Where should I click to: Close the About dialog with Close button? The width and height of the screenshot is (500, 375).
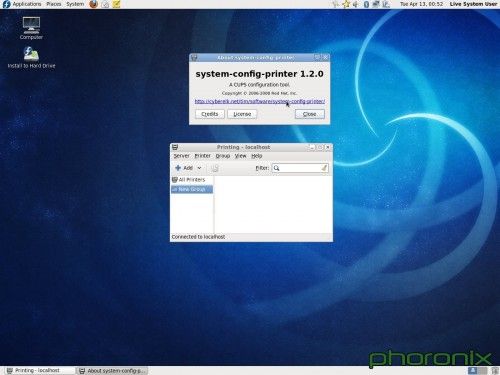pyautogui.click(x=310, y=114)
